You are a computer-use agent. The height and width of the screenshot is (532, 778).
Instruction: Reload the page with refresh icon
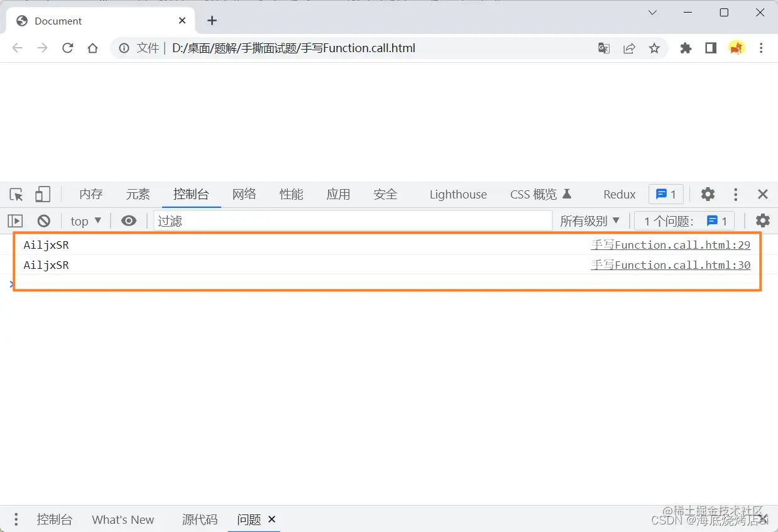point(68,48)
